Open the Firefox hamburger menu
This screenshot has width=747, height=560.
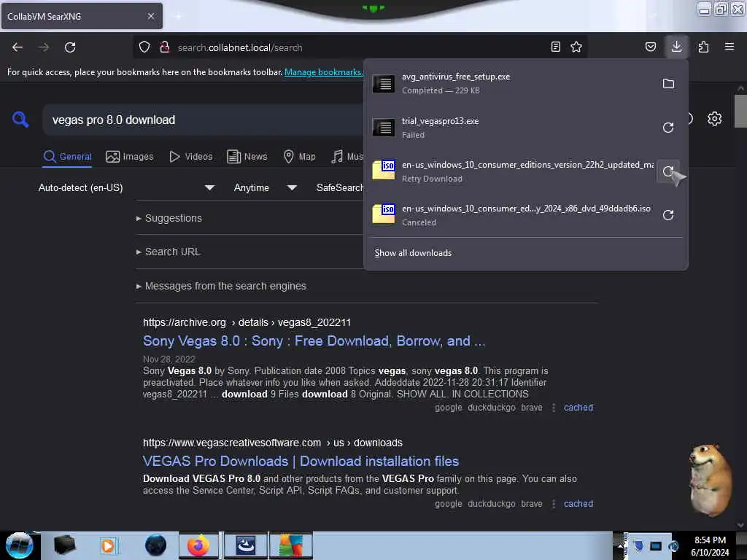click(729, 47)
